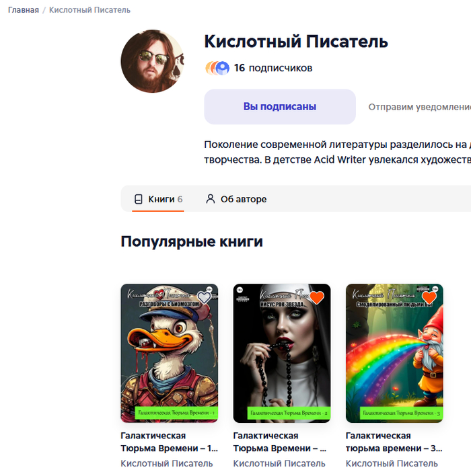Open the gnome rainbow book cover
471x476 pixels.
point(394,353)
